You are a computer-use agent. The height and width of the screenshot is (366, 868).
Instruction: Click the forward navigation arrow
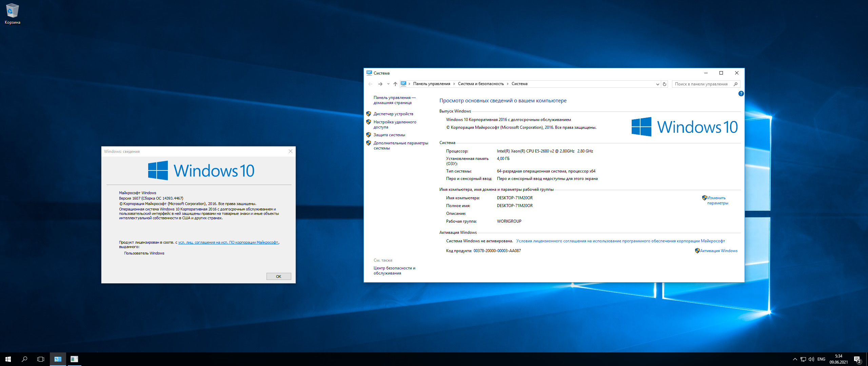click(380, 84)
